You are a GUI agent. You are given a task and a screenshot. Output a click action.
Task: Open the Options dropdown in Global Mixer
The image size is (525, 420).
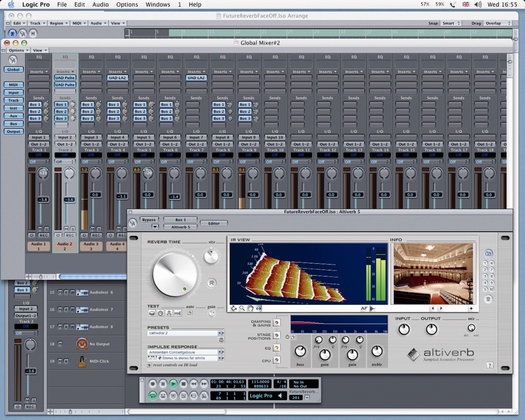point(18,50)
